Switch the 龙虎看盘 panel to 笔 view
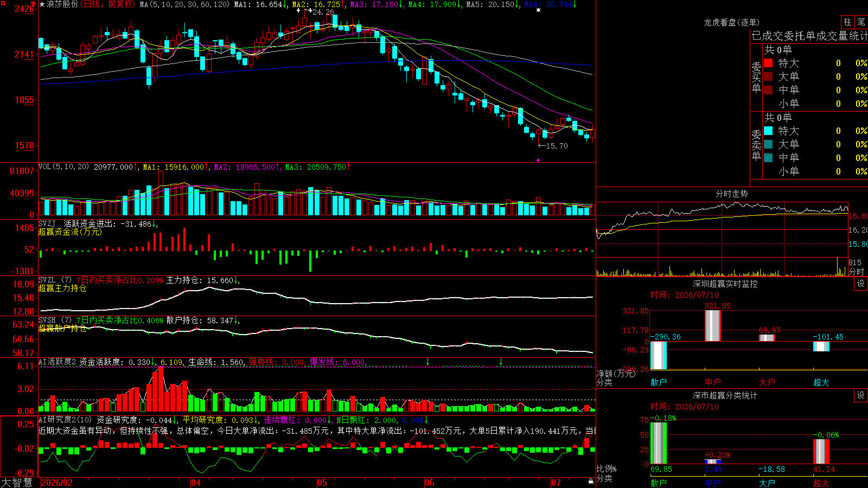 coord(861,22)
